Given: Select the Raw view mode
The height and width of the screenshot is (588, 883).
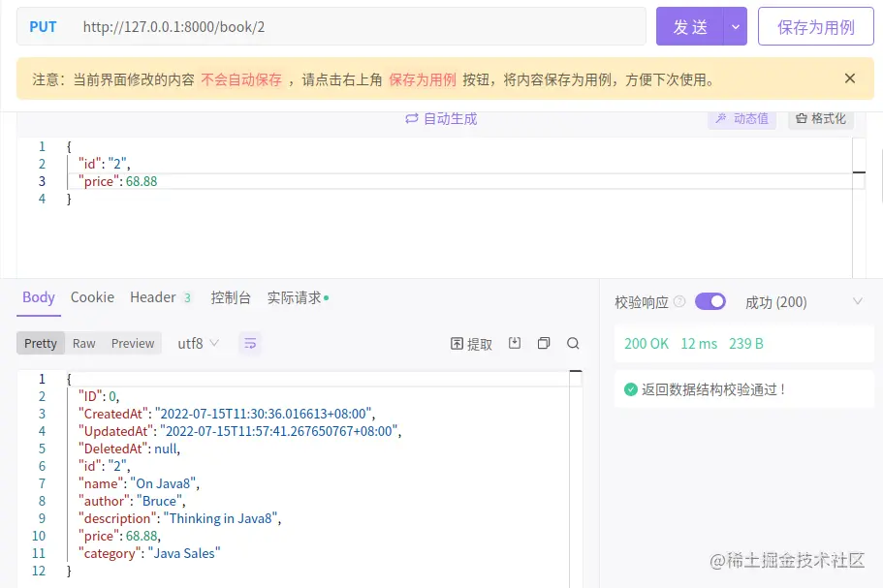Looking at the screenshot, I should click(84, 343).
